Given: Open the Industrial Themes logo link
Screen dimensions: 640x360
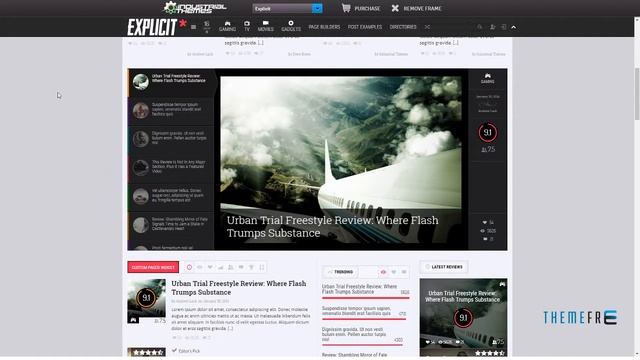Looking at the screenshot, I should pos(195,8).
